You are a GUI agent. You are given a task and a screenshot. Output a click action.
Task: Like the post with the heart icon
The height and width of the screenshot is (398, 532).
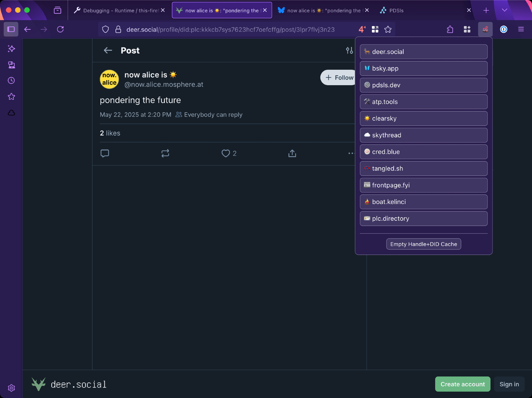coord(226,153)
